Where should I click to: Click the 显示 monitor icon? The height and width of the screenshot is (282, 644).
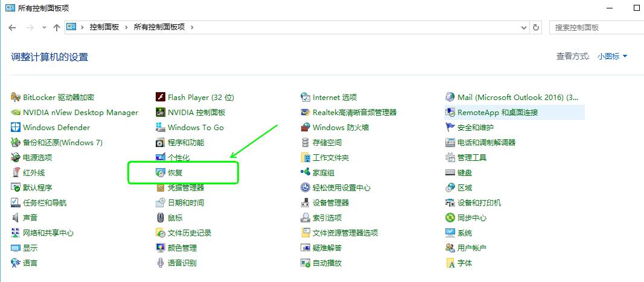pos(16,248)
